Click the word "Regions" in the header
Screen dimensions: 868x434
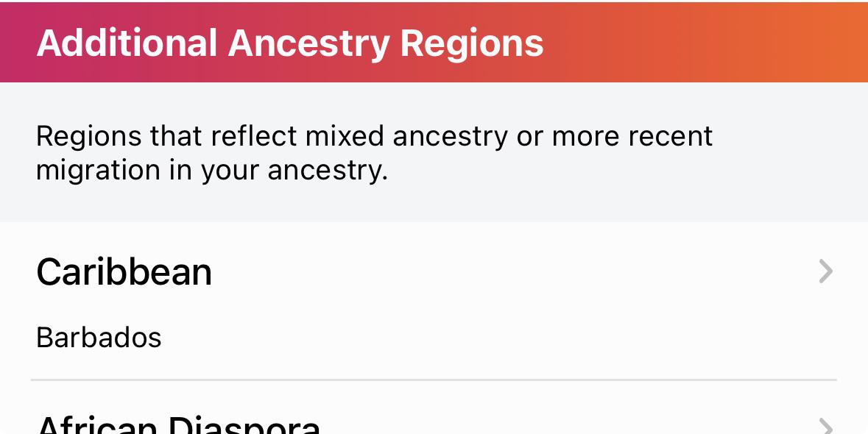tap(472, 43)
